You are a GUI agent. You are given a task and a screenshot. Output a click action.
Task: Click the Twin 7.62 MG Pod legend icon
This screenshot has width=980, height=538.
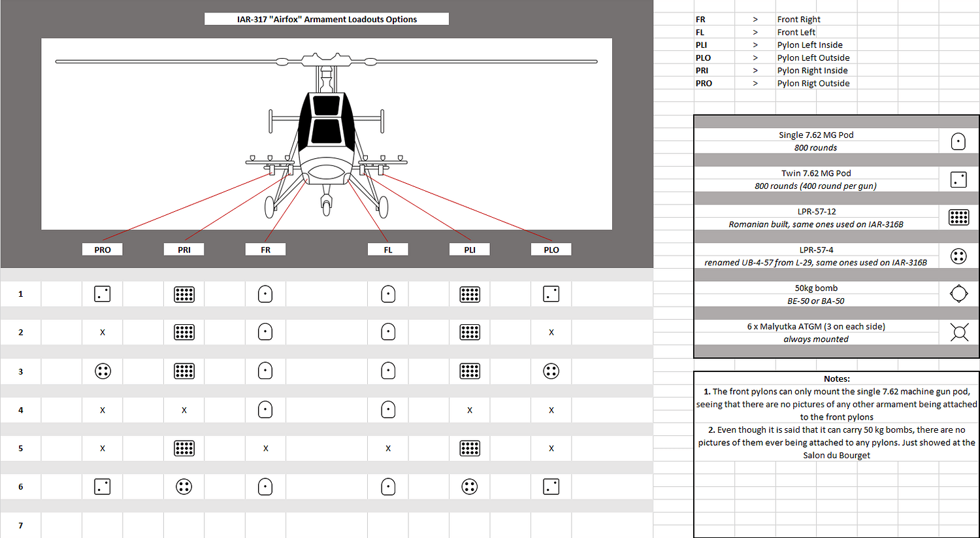[958, 180]
